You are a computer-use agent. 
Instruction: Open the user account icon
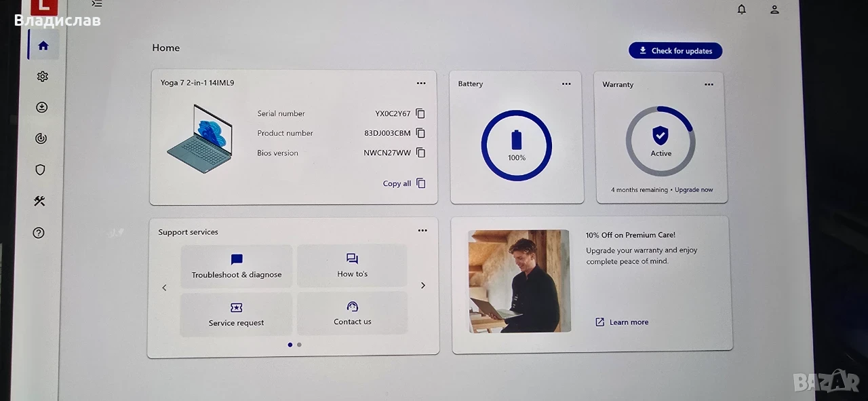774,9
